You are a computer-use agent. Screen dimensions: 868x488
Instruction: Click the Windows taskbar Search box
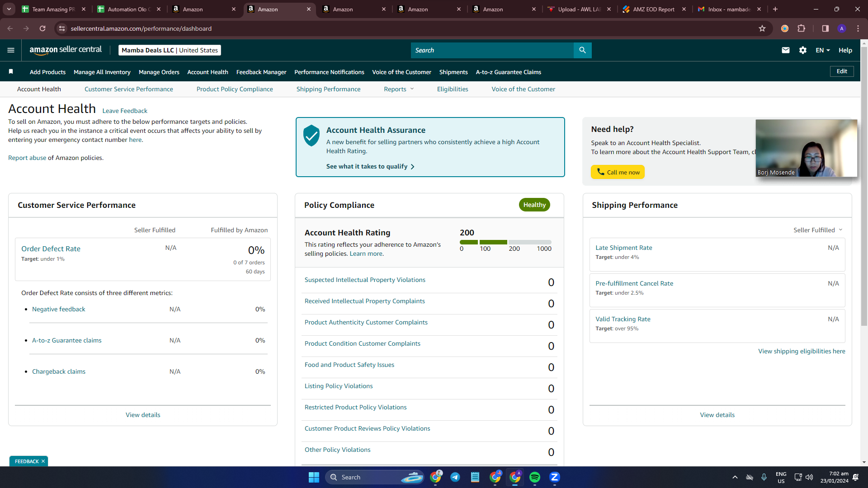[x=374, y=477]
